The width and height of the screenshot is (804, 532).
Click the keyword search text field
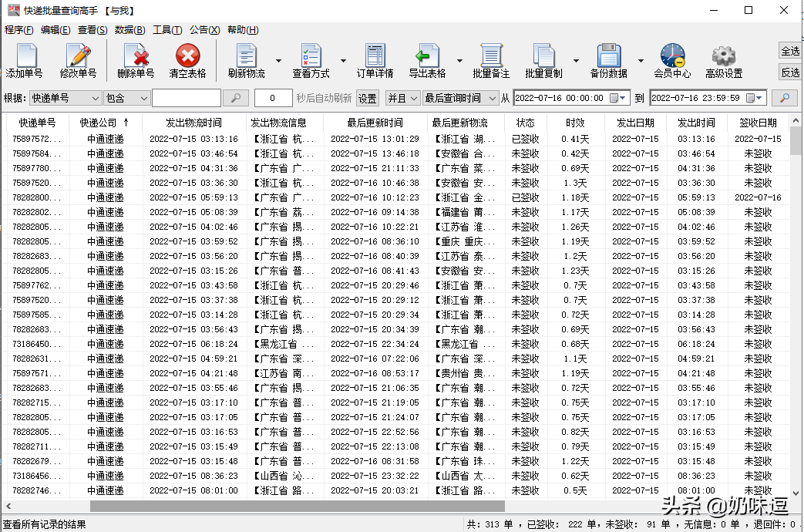pos(187,97)
